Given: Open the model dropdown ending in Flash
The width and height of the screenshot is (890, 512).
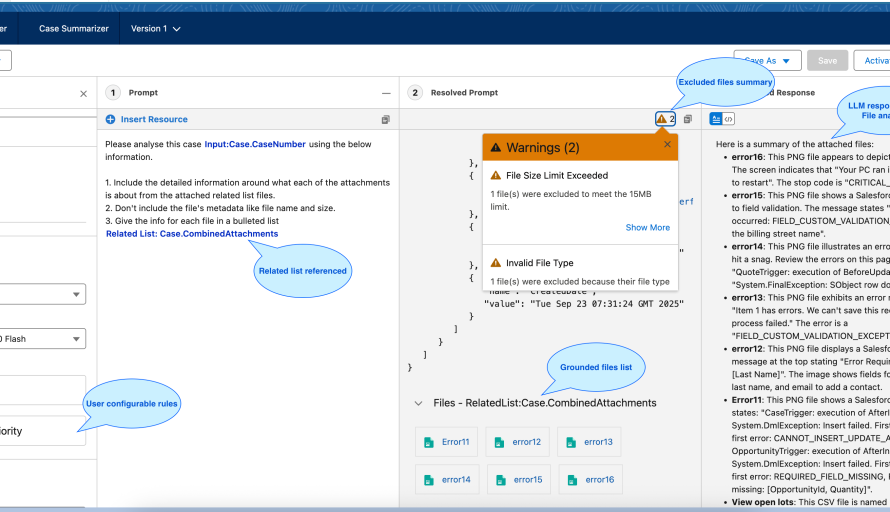Looking at the screenshot, I should tap(43, 339).
